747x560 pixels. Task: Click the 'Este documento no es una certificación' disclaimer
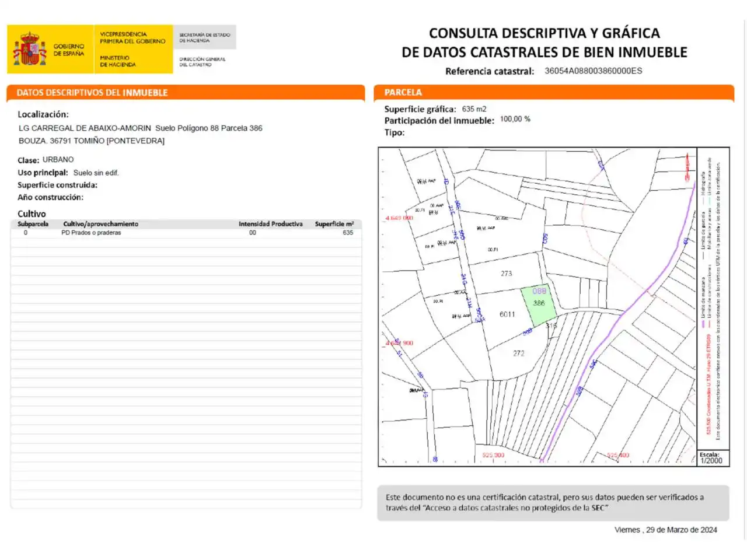pyautogui.click(x=553, y=503)
